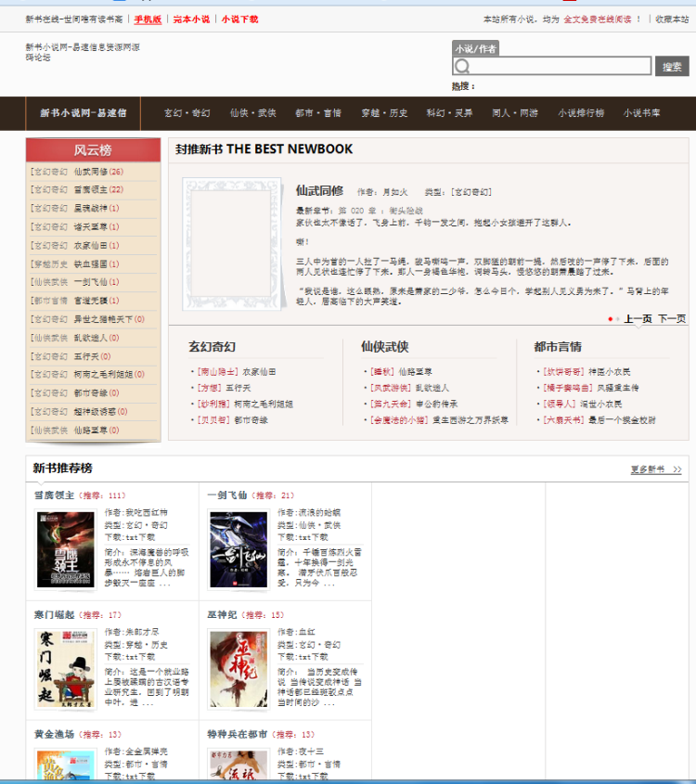Viewport: 696px width, 784px height.
Task: Open 雪鹰领主 title in 新书推荐榜
Action: 54,495
